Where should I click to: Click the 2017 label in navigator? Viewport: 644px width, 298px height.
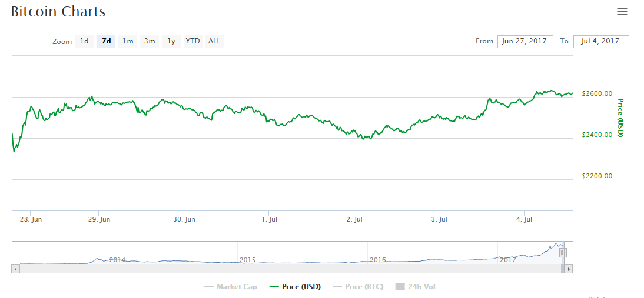click(x=507, y=260)
